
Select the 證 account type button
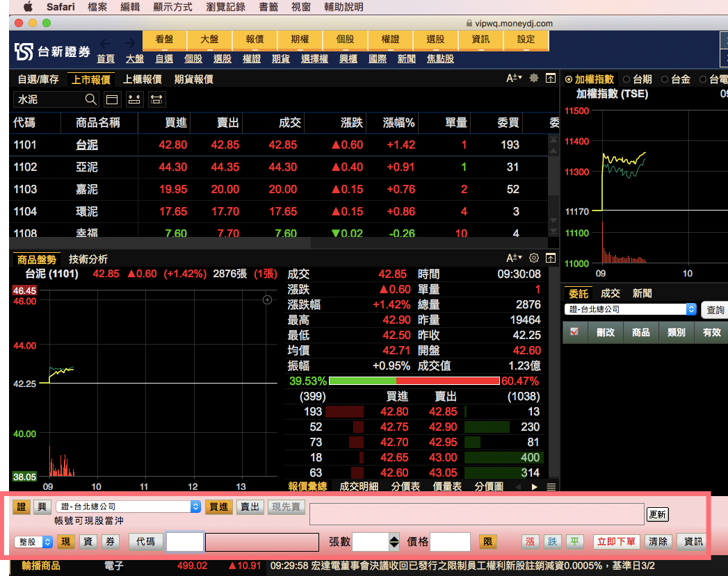click(x=22, y=507)
